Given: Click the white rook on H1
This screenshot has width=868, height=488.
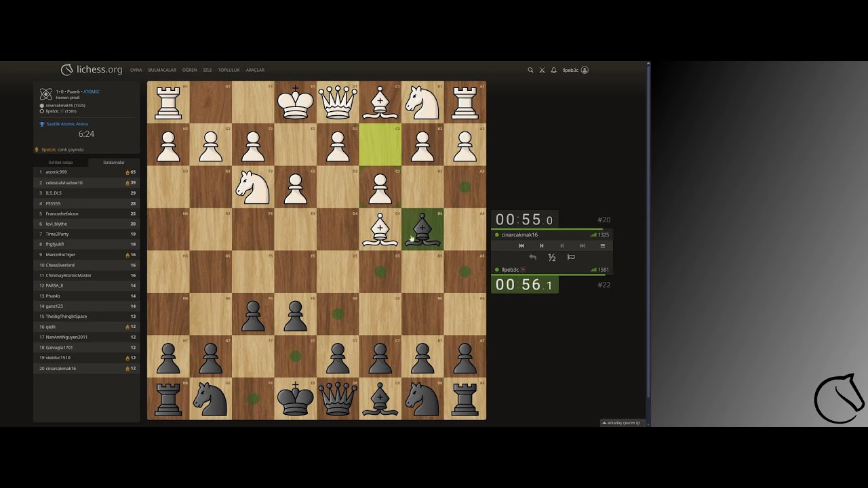Looking at the screenshot, I should click(x=168, y=102).
